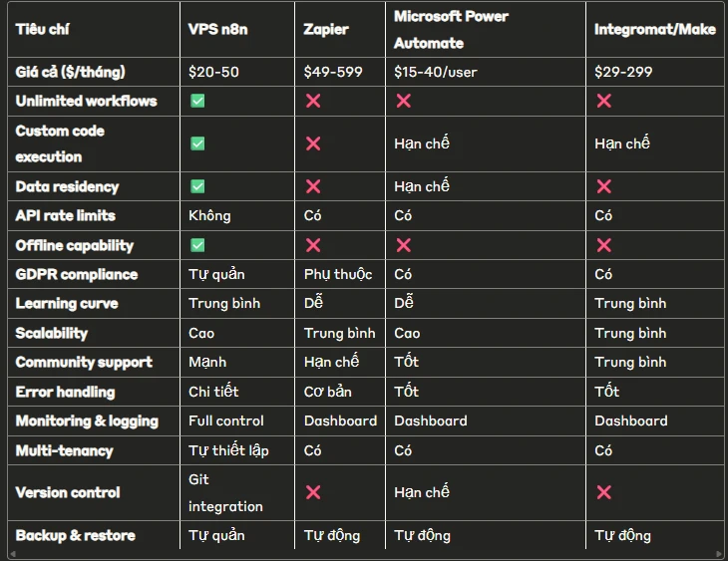Viewport: 728px width, 561px height.
Task: Click Integromat/Make red X in Data residency row
Action: click(x=603, y=186)
